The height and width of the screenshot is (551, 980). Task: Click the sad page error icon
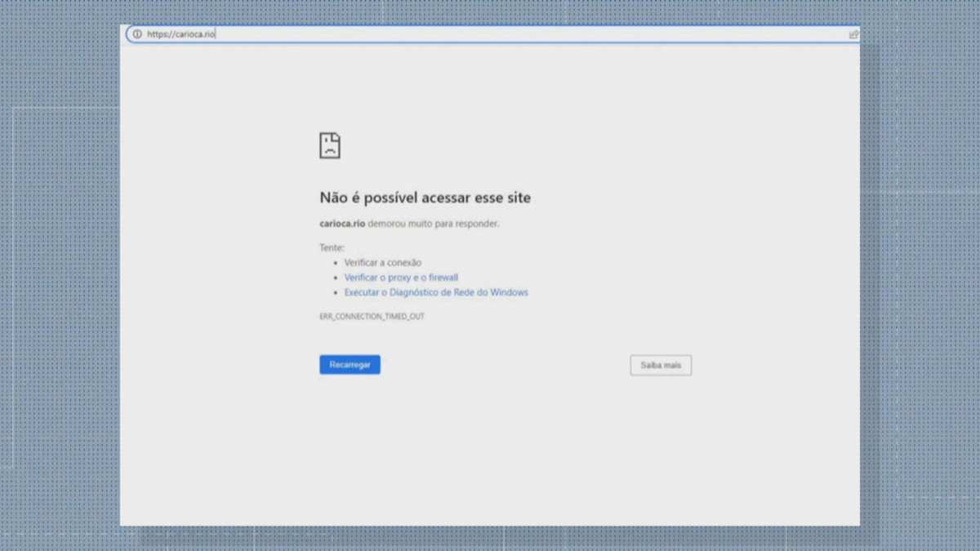(x=329, y=145)
